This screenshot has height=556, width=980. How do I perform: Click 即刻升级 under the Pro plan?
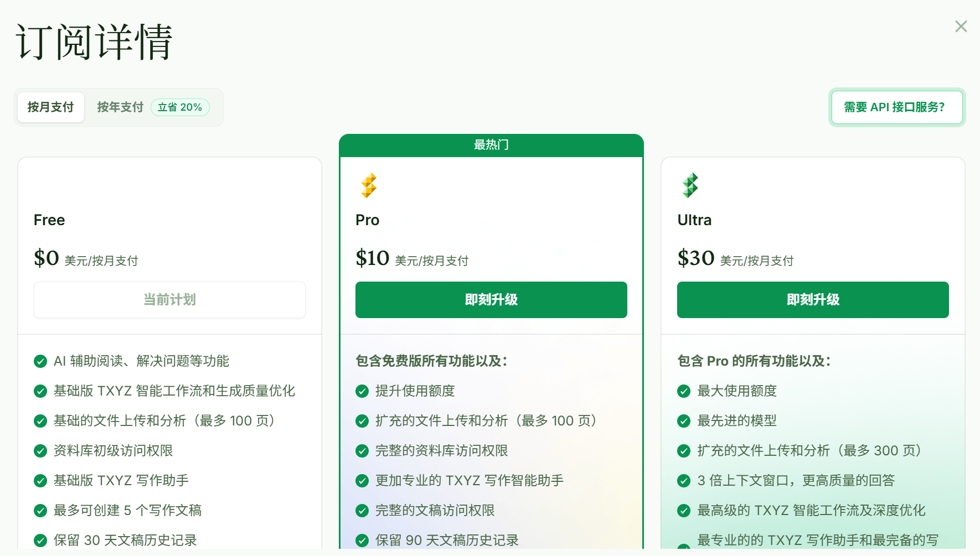(x=491, y=300)
